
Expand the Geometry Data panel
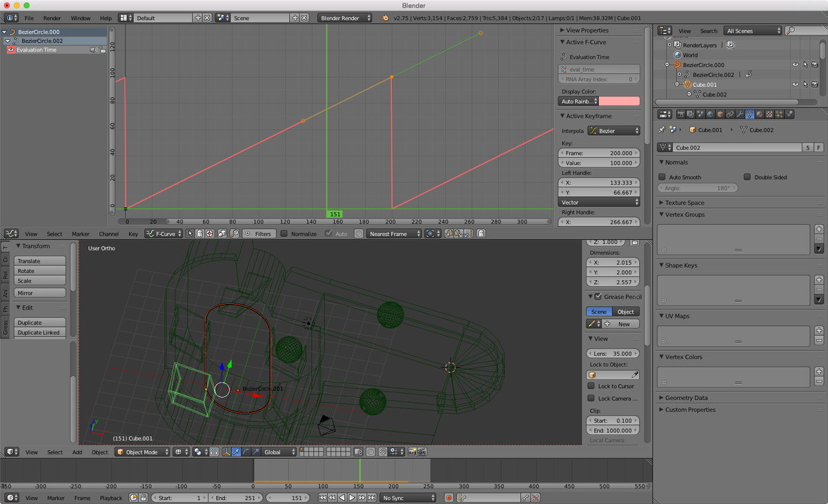[686, 398]
